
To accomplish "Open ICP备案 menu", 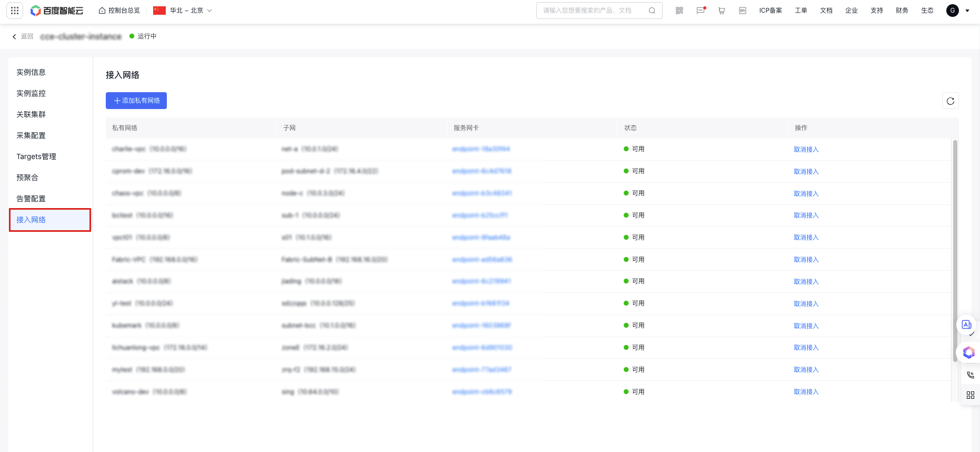I will pyautogui.click(x=771, y=11).
